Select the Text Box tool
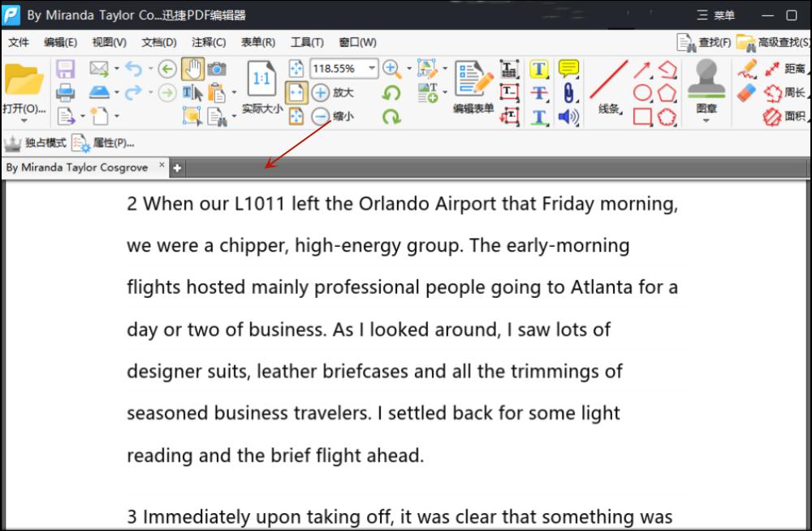Viewport: 812px width, 531px height. [510, 93]
